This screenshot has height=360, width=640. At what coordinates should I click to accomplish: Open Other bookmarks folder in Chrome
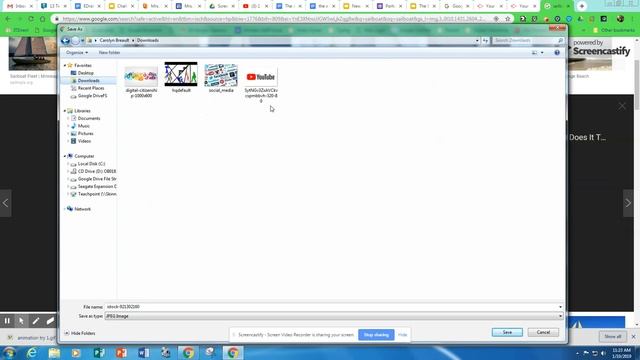(x=615, y=30)
